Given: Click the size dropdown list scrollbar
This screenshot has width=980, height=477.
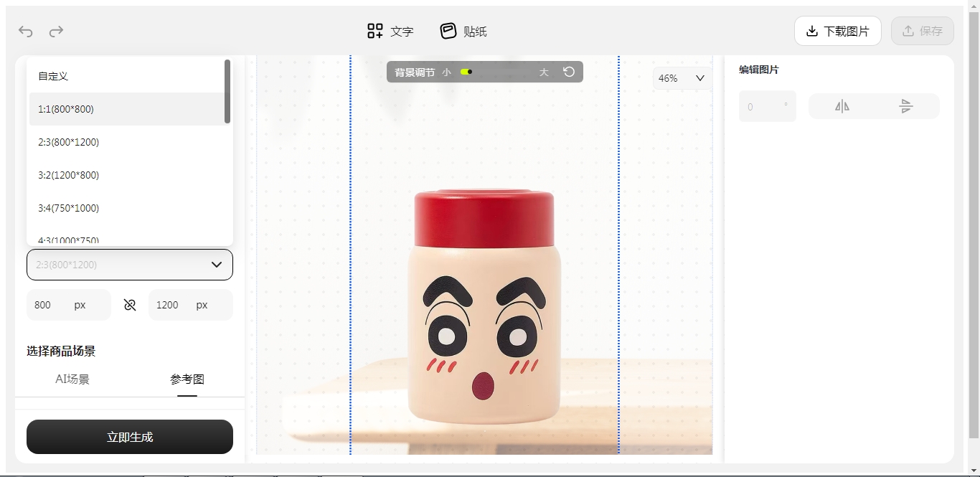Looking at the screenshot, I should [227, 91].
